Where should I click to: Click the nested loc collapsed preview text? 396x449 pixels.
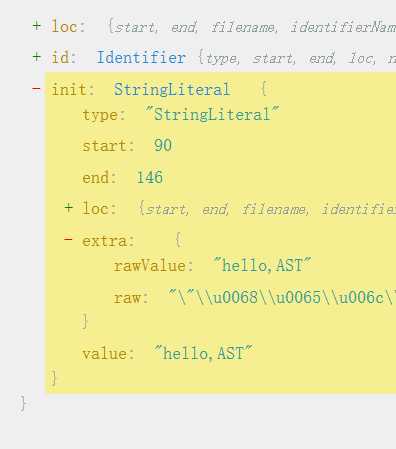(x=267, y=209)
